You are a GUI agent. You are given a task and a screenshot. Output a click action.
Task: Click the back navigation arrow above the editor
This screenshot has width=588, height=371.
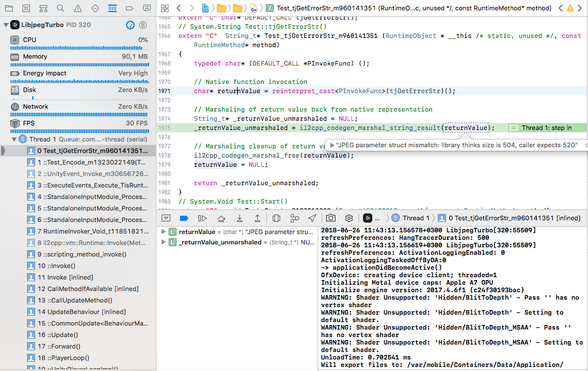[179, 7]
